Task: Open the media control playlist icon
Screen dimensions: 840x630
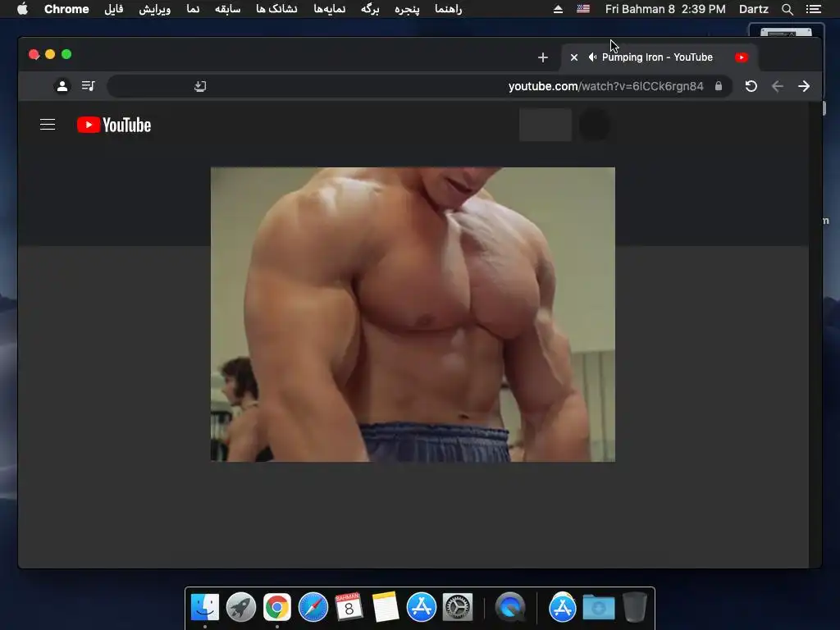Action: coord(89,85)
